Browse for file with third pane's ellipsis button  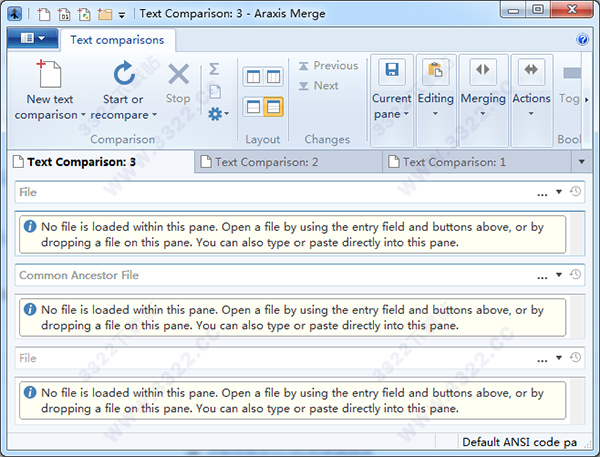pyautogui.click(x=542, y=359)
